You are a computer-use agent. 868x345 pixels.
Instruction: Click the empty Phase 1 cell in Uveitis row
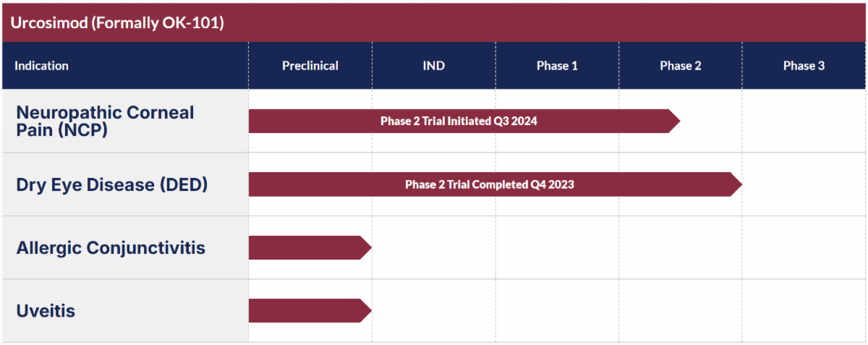pyautogui.click(x=557, y=310)
